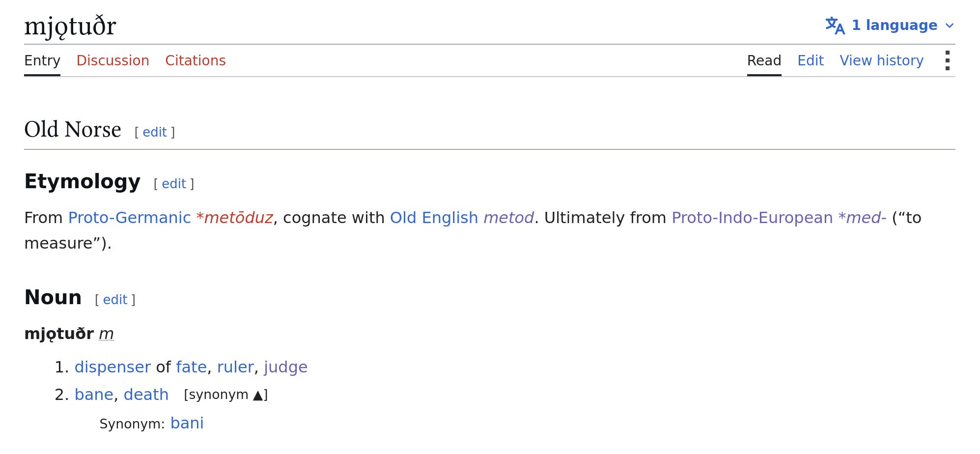The height and width of the screenshot is (454, 980).
Task: Open the Proto-Indo-European link
Action: coord(752,218)
